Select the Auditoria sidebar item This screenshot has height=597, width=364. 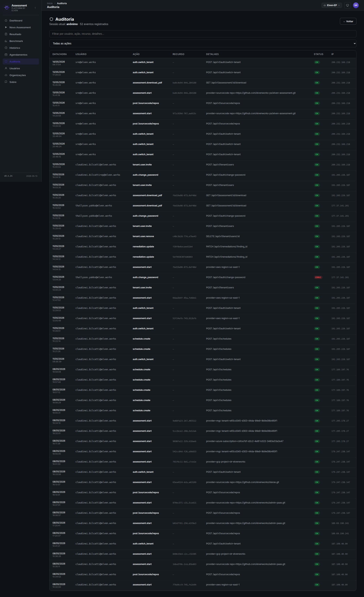pyautogui.click(x=21, y=61)
